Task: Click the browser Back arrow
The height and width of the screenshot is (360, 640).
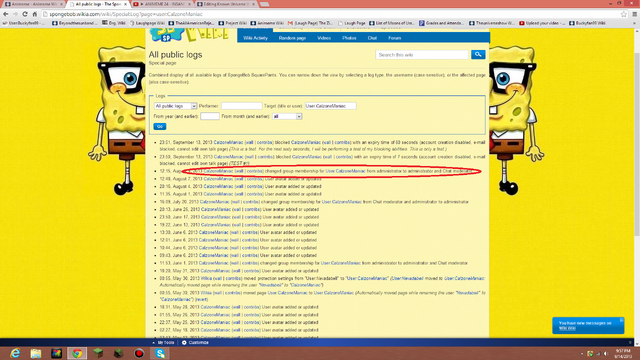Action: 5,14
